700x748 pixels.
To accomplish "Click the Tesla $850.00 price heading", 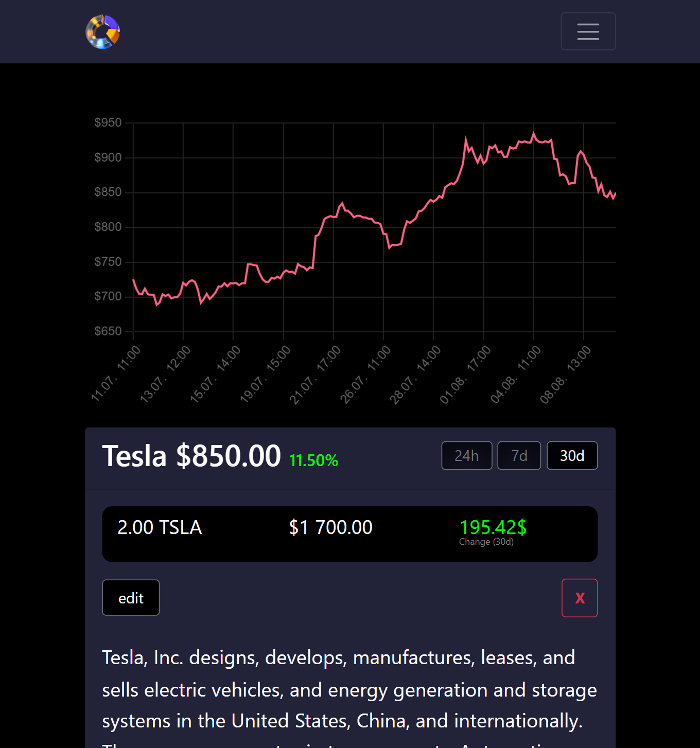I will pyautogui.click(x=191, y=456).
